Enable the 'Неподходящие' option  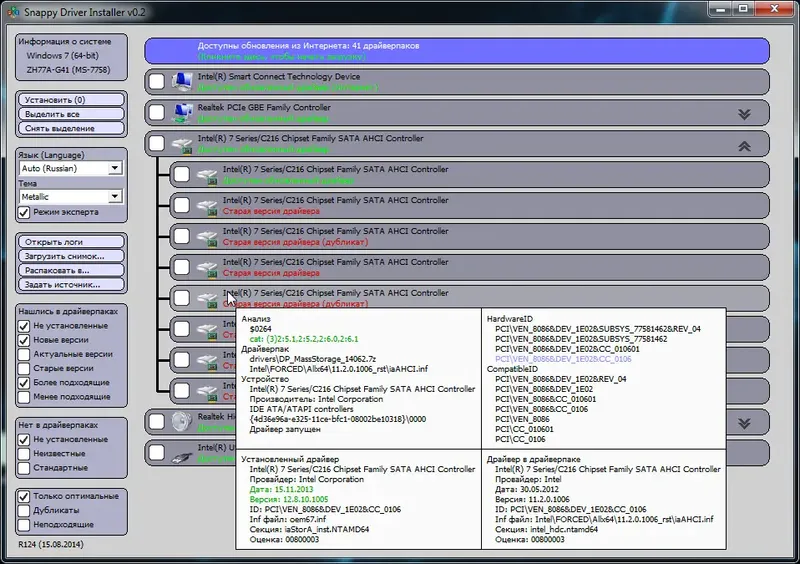24,524
